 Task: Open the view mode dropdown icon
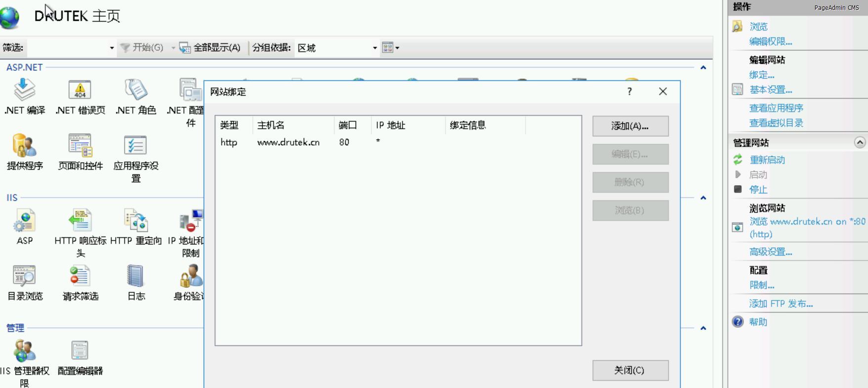391,47
